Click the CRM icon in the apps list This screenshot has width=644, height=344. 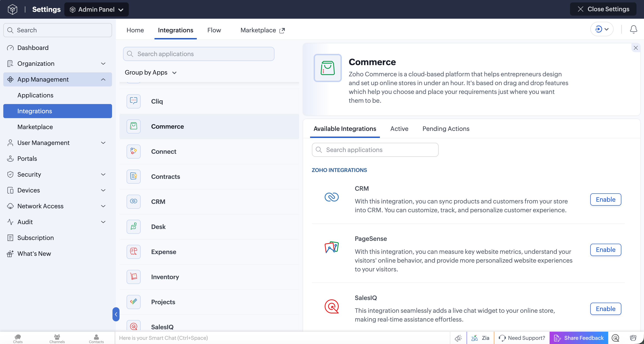(x=134, y=201)
